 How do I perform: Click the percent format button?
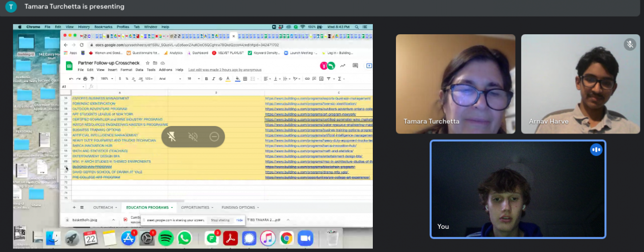(x=127, y=79)
